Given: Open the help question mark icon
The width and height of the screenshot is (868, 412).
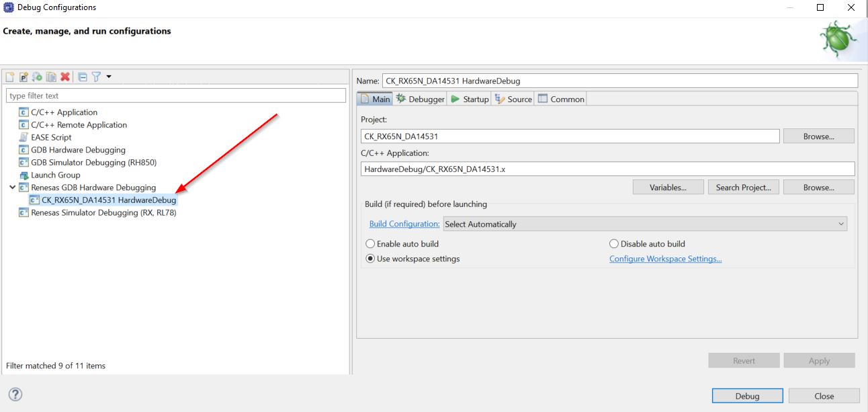Looking at the screenshot, I should point(15,395).
